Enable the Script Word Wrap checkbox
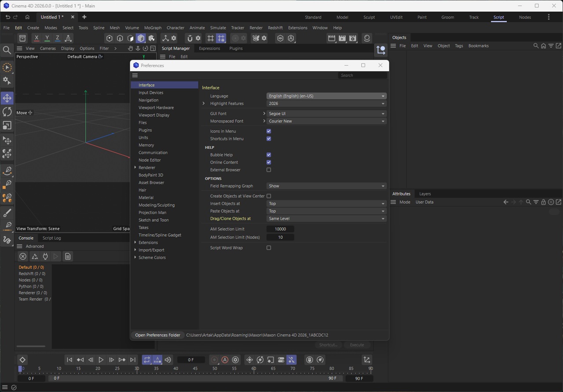This screenshot has width=563, height=392. tap(269, 248)
